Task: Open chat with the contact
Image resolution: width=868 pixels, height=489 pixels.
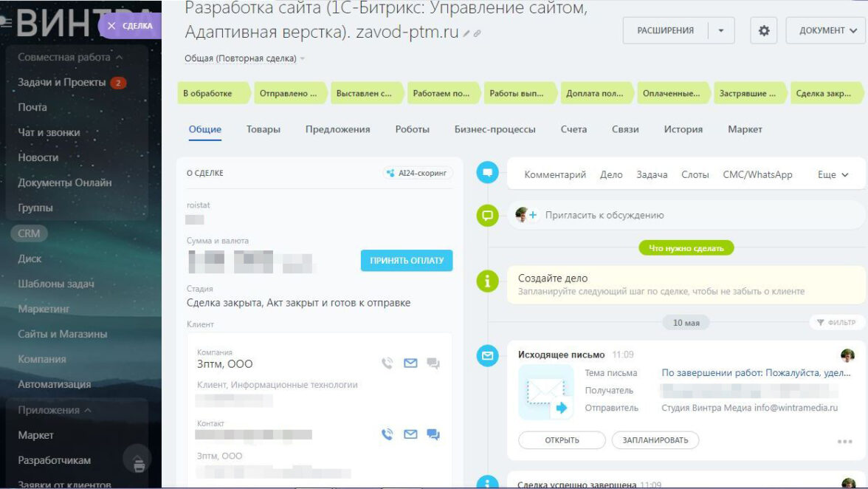Action: point(433,434)
